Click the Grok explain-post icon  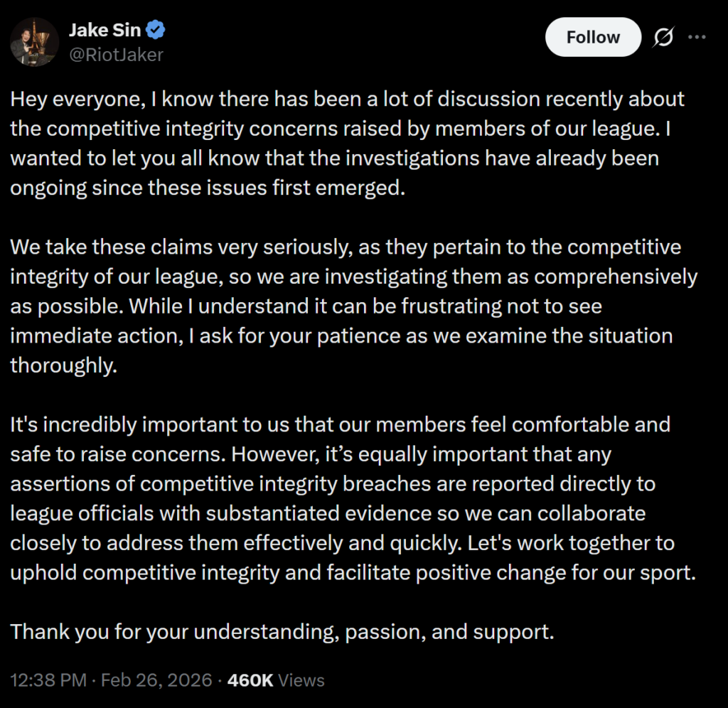663,38
